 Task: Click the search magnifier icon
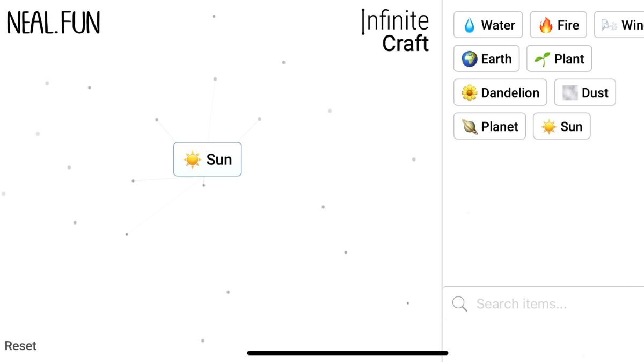click(459, 303)
